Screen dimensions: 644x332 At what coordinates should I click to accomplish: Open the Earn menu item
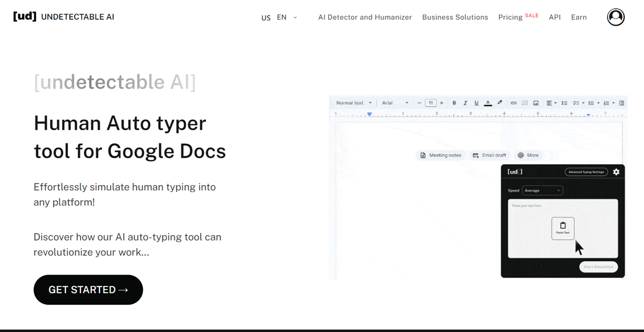click(x=579, y=17)
